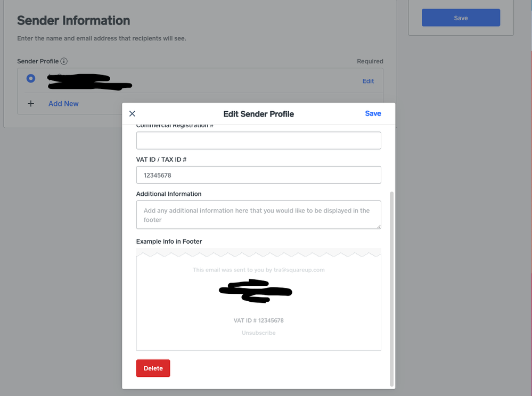Click the dialog's vertical scrollbar
This screenshot has height=396, width=532.
point(392,287)
